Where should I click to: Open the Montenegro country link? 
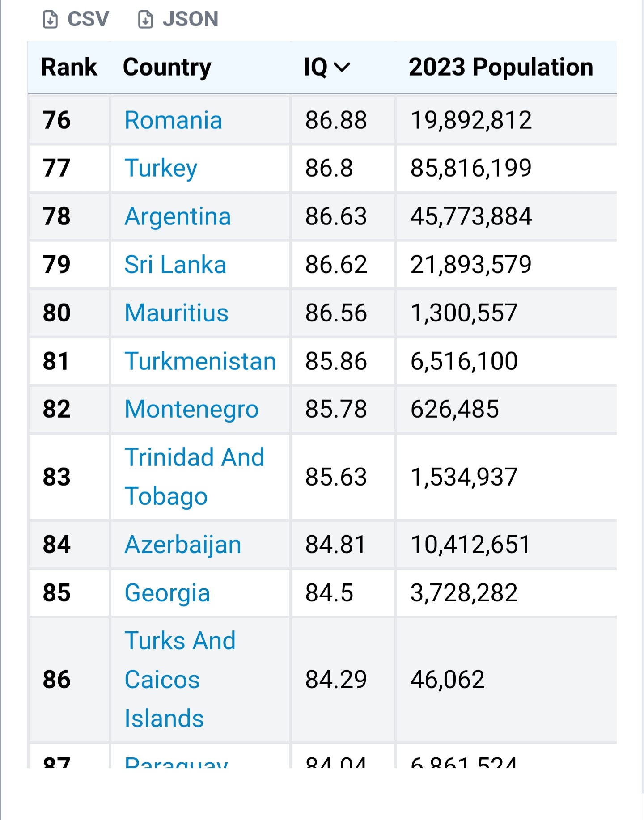point(192,410)
